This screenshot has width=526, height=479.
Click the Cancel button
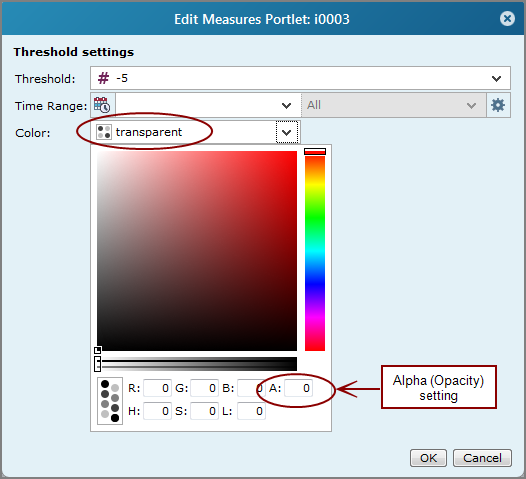click(x=482, y=458)
